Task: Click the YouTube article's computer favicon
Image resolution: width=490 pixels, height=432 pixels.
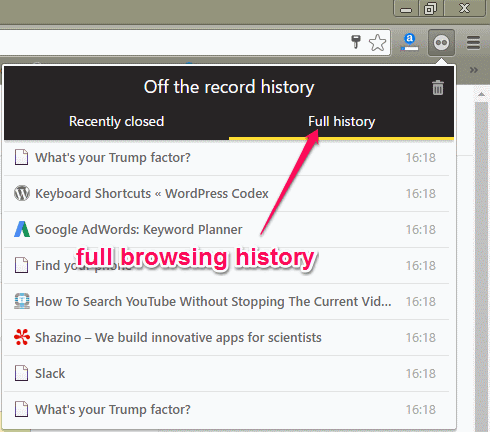Action: [x=22, y=301]
